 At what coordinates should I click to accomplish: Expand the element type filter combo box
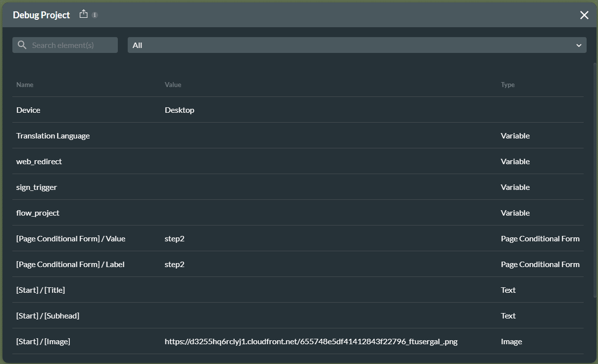coord(356,45)
